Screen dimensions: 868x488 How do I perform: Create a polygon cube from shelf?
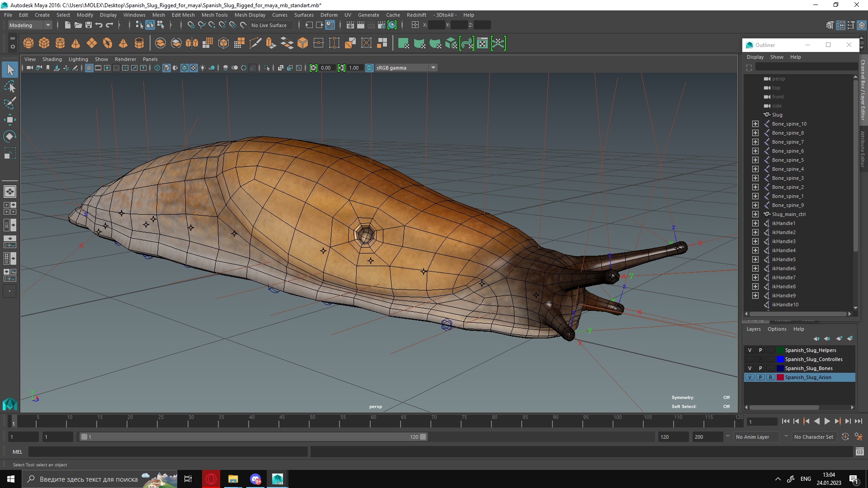[x=44, y=43]
